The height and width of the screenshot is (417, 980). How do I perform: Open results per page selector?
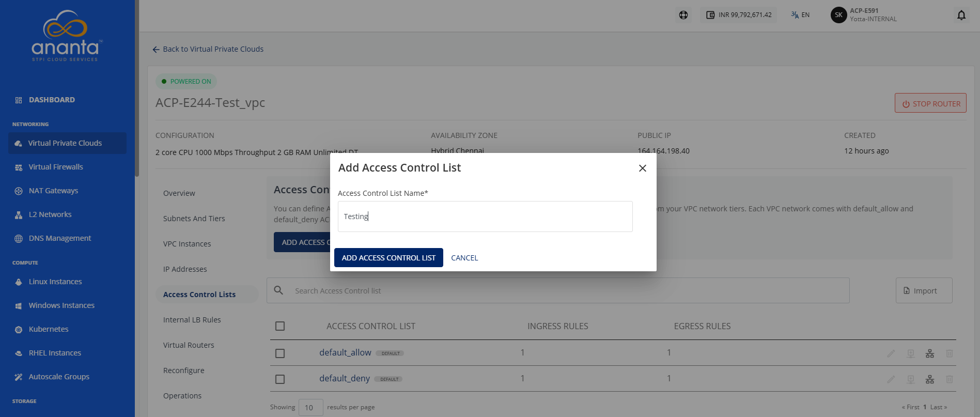(310, 407)
